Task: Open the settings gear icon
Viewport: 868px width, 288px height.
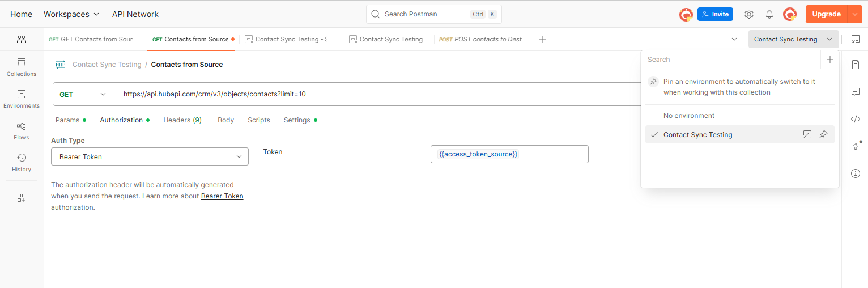Action: point(749,14)
